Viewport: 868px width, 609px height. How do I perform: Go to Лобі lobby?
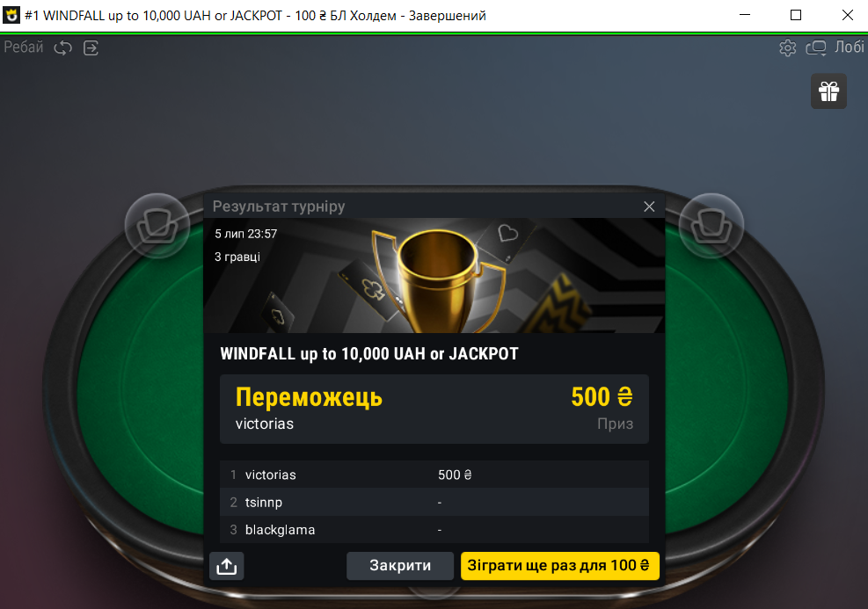click(x=850, y=47)
